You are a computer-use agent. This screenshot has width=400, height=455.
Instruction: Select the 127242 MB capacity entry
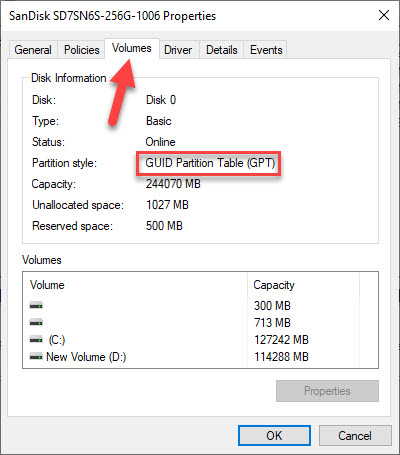click(x=281, y=340)
